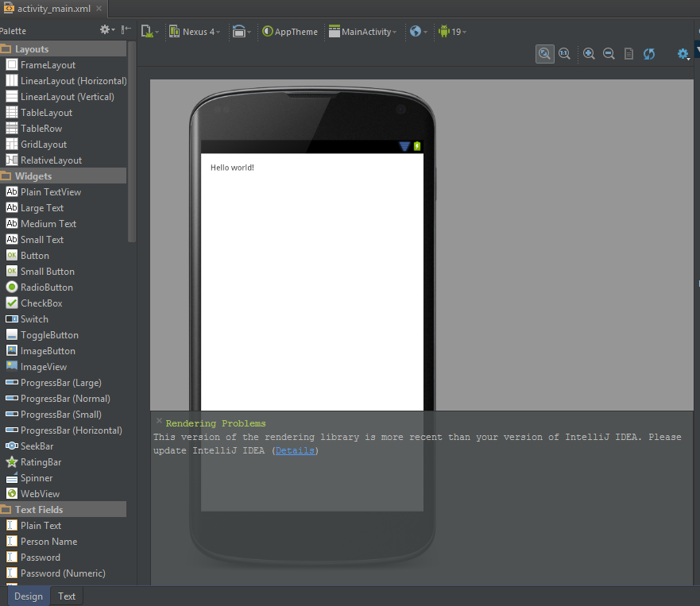Viewport: 700px width, 606px height.
Task: Click the actual size (1:1) zoom icon
Action: point(565,54)
